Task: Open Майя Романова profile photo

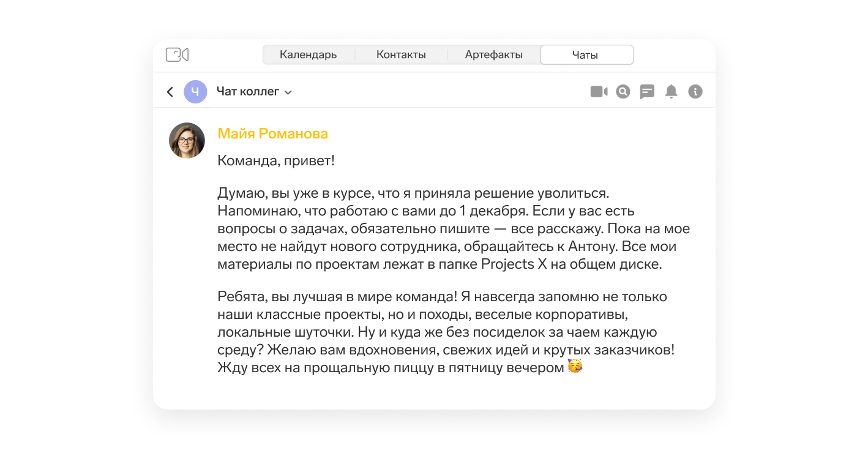Action: click(x=187, y=140)
